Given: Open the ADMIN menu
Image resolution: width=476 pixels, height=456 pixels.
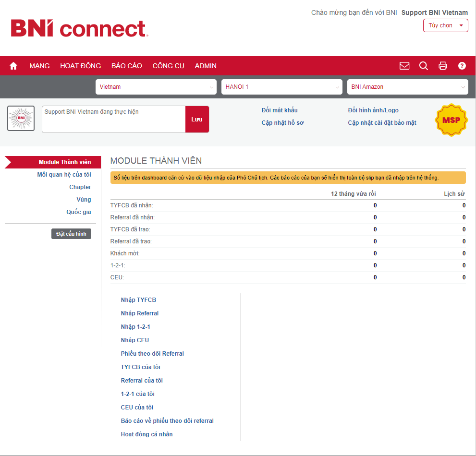Looking at the screenshot, I should click(206, 66).
